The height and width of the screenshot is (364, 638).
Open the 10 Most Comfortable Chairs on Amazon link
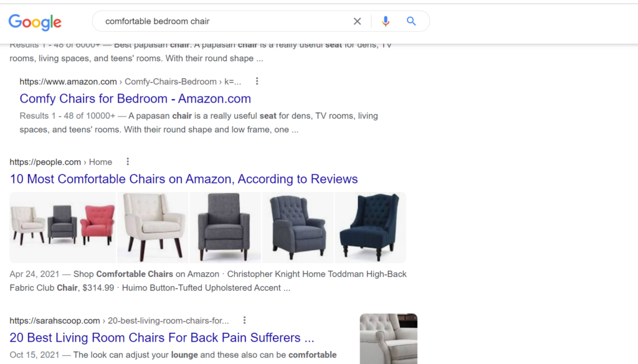coord(184,179)
